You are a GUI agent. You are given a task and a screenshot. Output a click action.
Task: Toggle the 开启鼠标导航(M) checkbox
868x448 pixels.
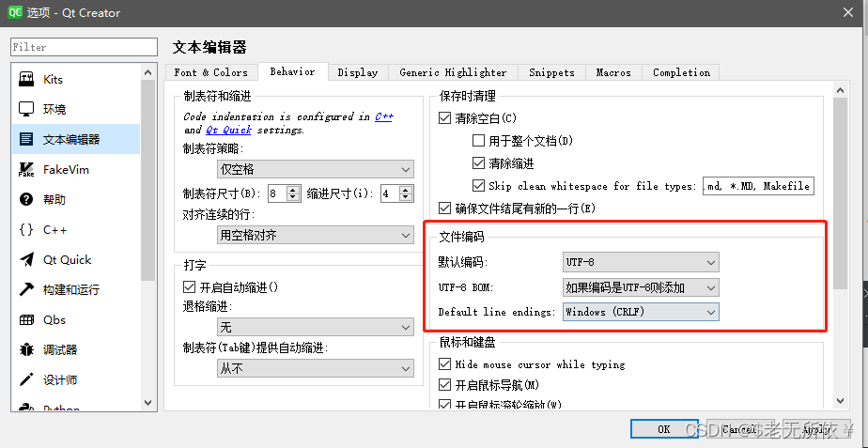pos(444,384)
